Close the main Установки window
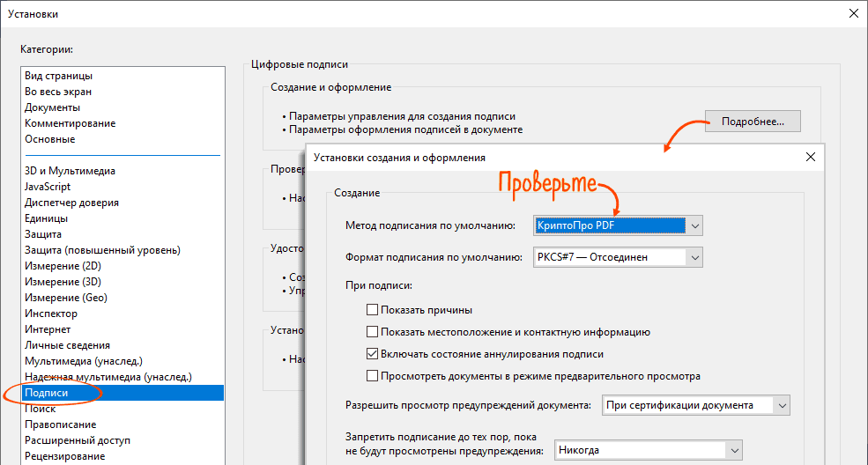This screenshot has height=465, width=868. tap(851, 13)
